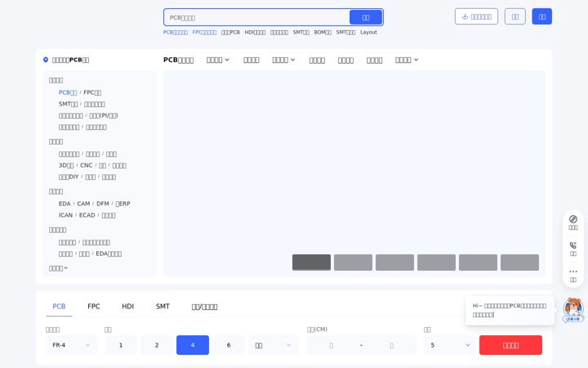
Task: Switch to the HDI tab in the quote panel
Action: tap(128, 307)
